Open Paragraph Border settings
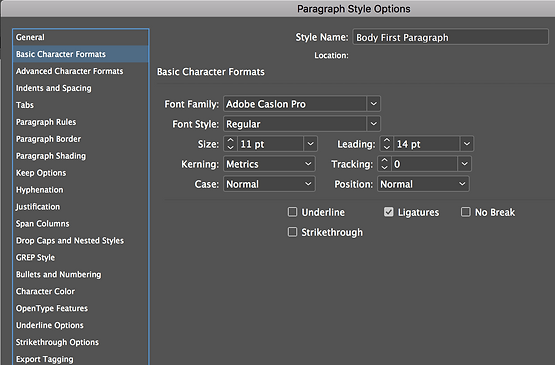Screen dimensions: 555x365 [x=81, y=139]
